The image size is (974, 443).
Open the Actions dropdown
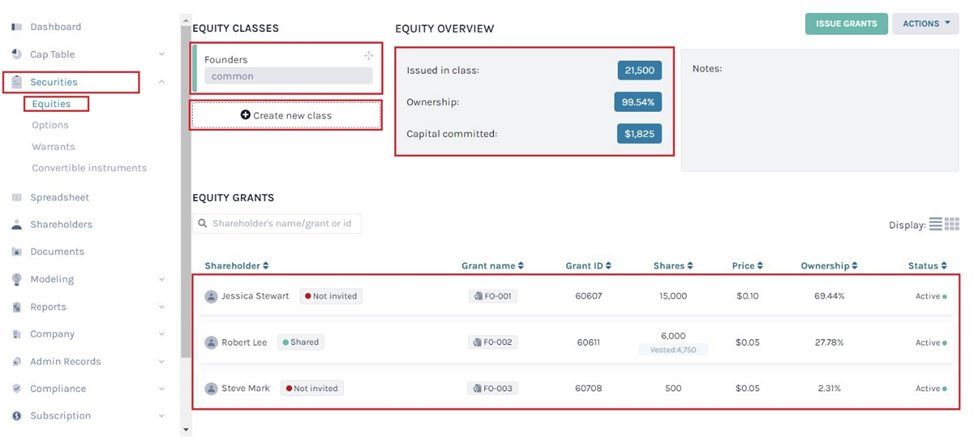[x=926, y=24]
